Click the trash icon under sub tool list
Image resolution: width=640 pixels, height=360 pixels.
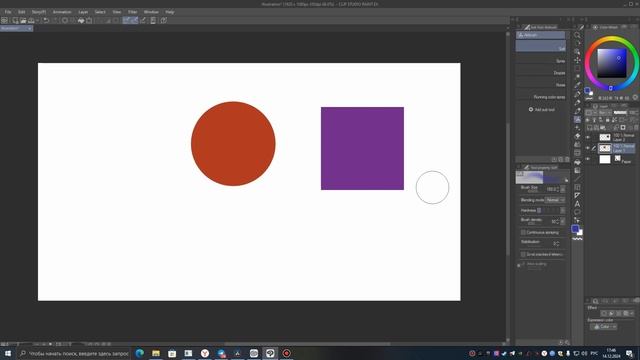[567, 159]
